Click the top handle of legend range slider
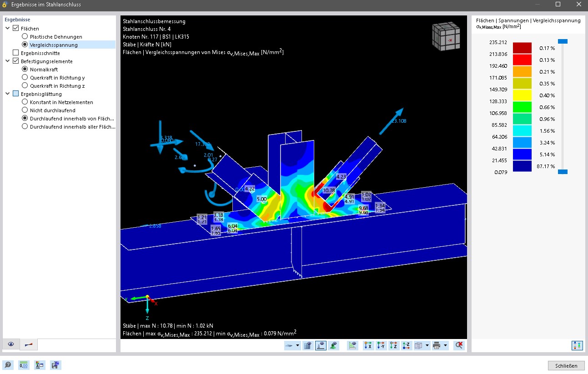This screenshot has height=374, width=588. [563, 41]
